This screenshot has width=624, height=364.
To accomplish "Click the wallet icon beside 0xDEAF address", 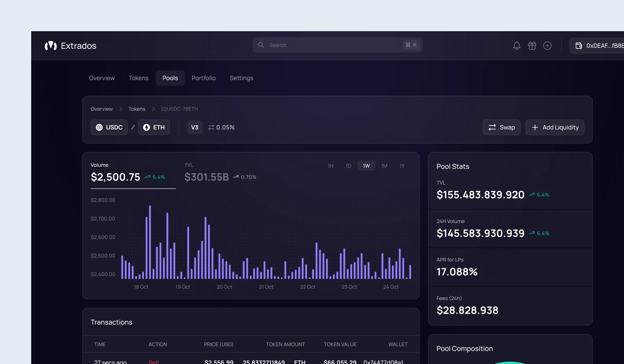I will pyautogui.click(x=579, y=46).
